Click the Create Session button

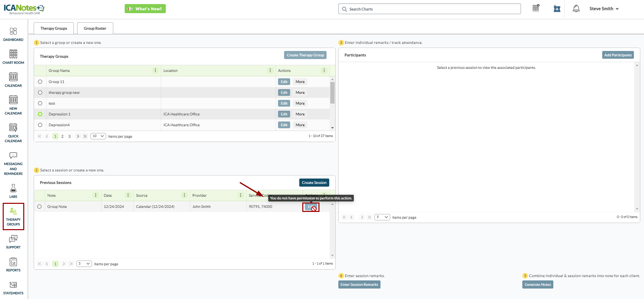pyautogui.click(x=314, y=183)
